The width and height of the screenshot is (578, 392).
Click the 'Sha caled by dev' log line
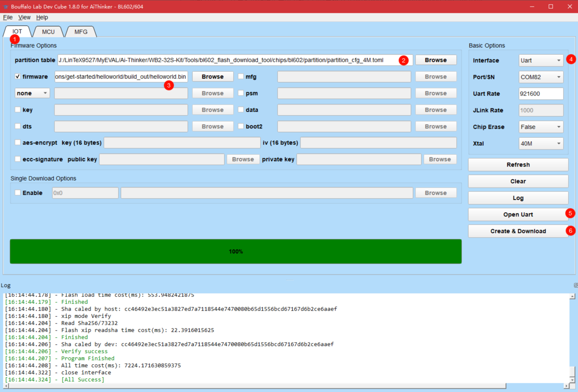click(169, 344)
